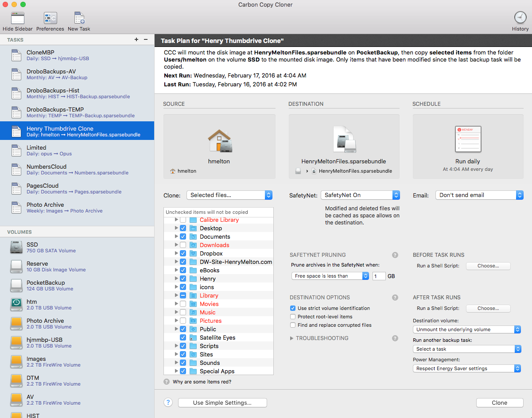532x418 pixels.
Task: Enable Protect root-level items
Action: (292, 317)
